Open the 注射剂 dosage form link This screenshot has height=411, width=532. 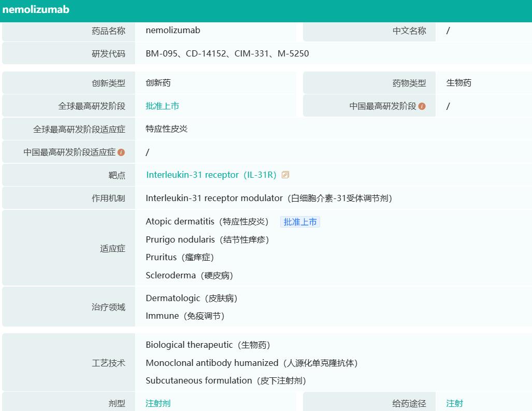pyautogui.click(x=157, y=403)
